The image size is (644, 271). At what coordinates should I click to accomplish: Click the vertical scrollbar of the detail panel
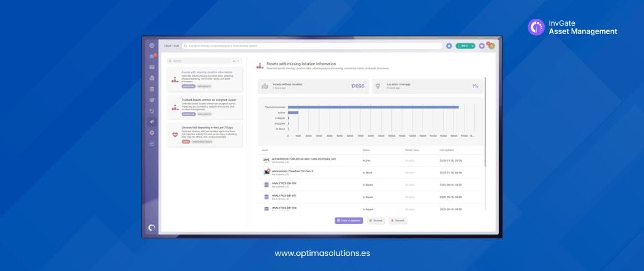point(486,121)
